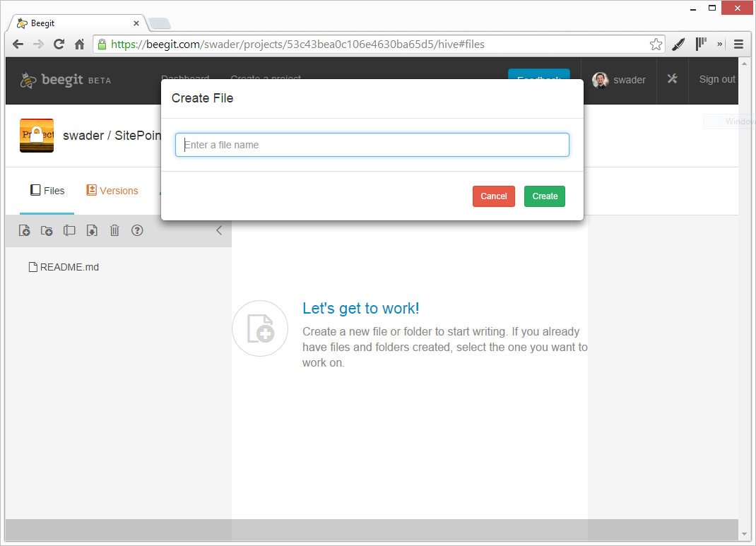Go back with the browser back arrow
The height and width of the screenshot is (546, 756).
coord(18,44)
